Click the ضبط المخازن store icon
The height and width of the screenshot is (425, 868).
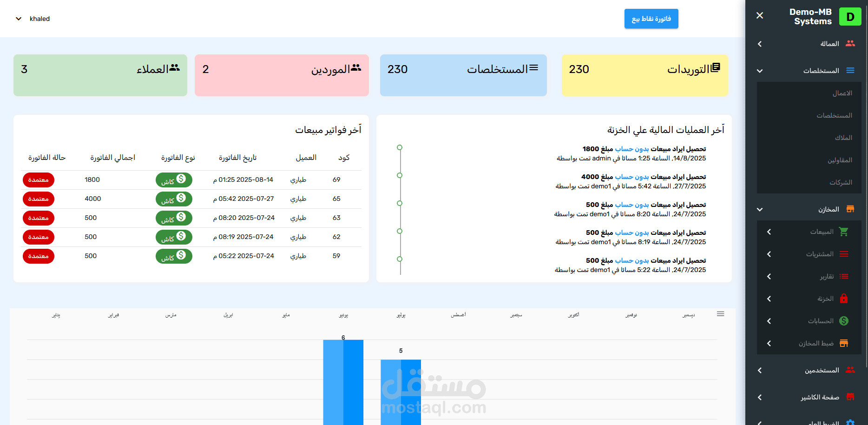click(844, 343)
